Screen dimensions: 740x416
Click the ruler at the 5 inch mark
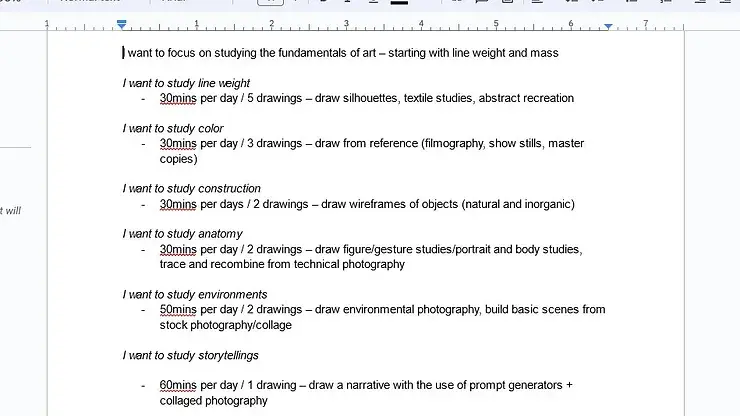(x=496, y=24)
